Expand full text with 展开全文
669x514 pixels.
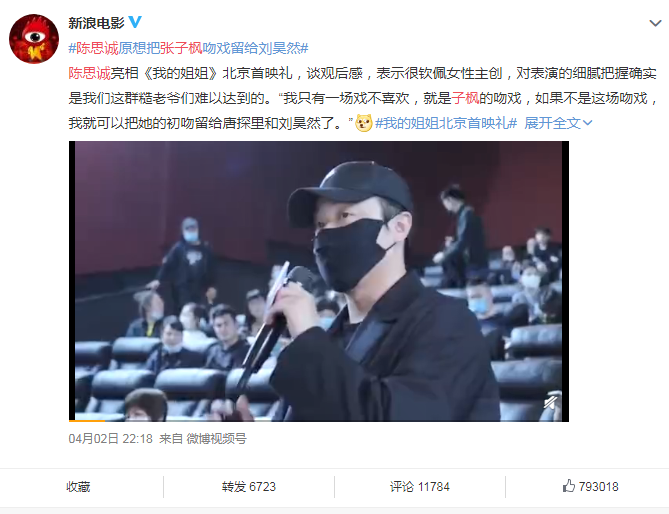(x=552, y=123)
